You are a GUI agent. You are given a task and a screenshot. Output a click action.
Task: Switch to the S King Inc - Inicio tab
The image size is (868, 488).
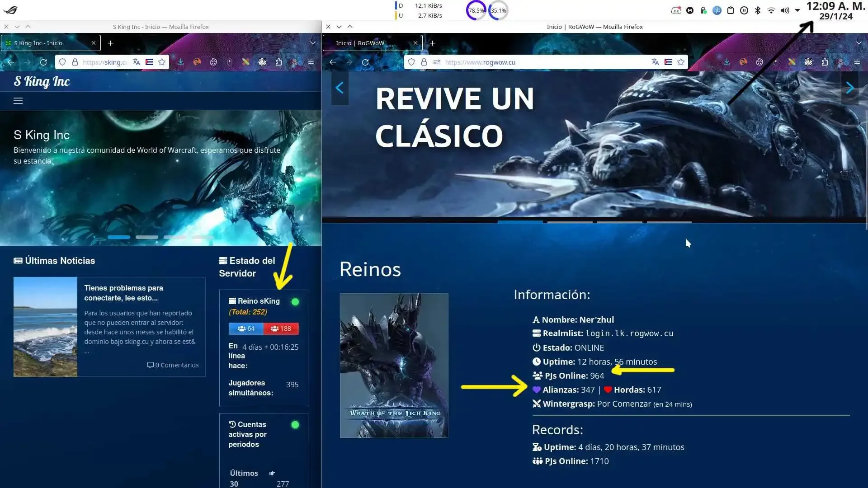point(51,43)
